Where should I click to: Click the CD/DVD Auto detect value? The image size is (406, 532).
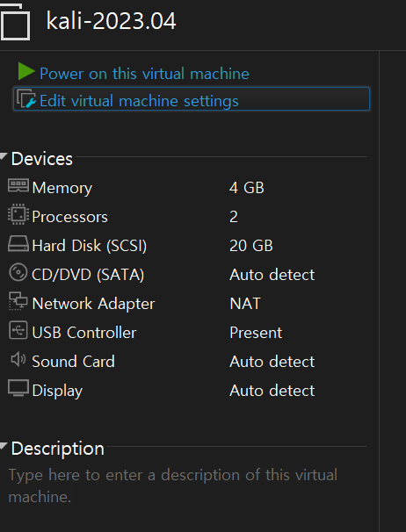coord(272,275)
